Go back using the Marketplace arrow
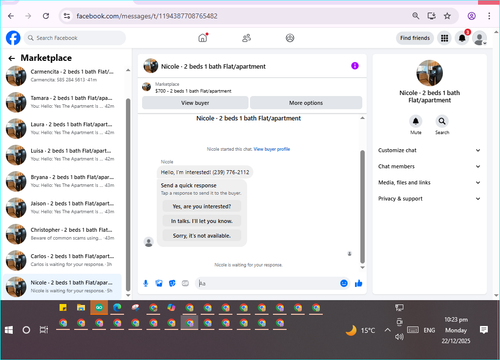The image size is (500, 360). [12, 58]
